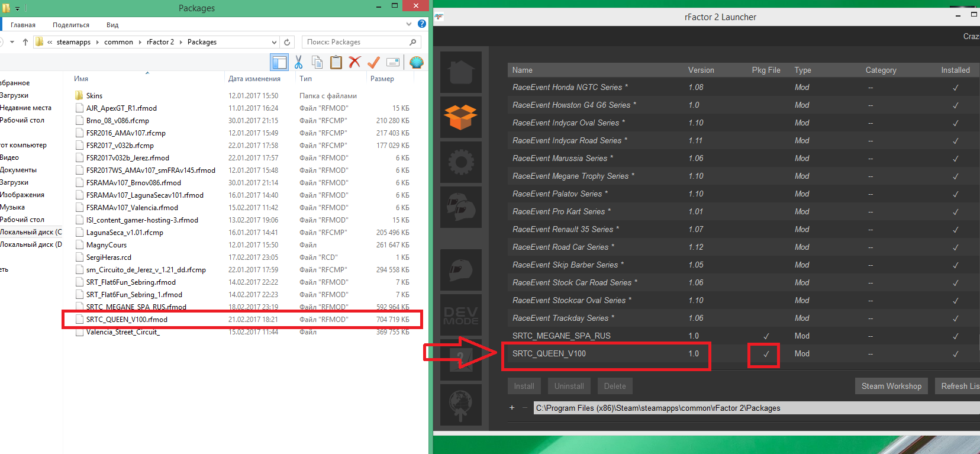Click the orange checkmark icon in Explorer toolbar
The height and width of the screenshot is (454, 980).
tap(373, 62)
